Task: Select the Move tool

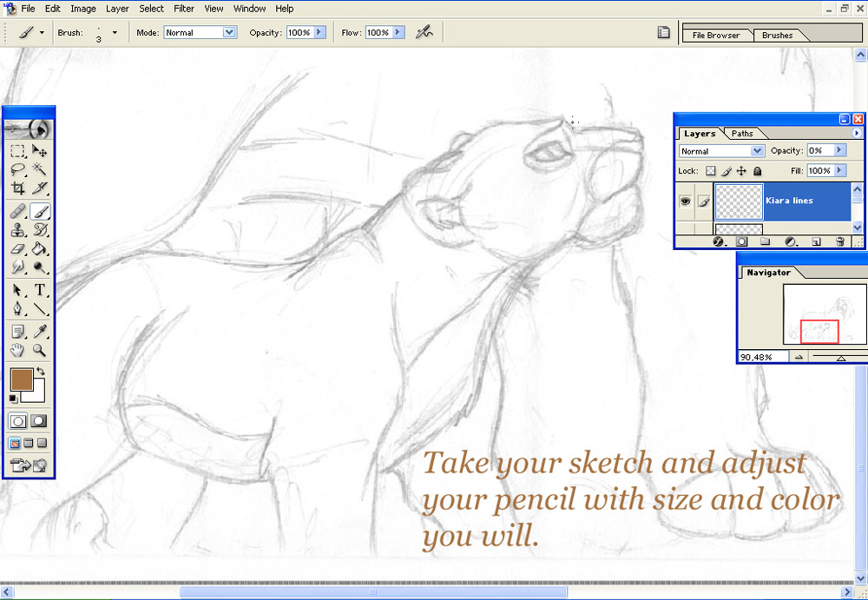Action: tap(39, 151)
